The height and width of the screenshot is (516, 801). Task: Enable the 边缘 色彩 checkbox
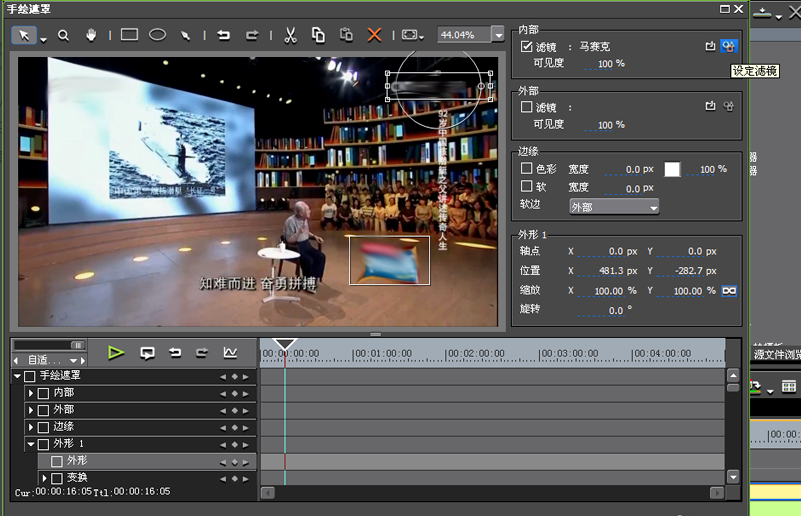tap(527, 169)
